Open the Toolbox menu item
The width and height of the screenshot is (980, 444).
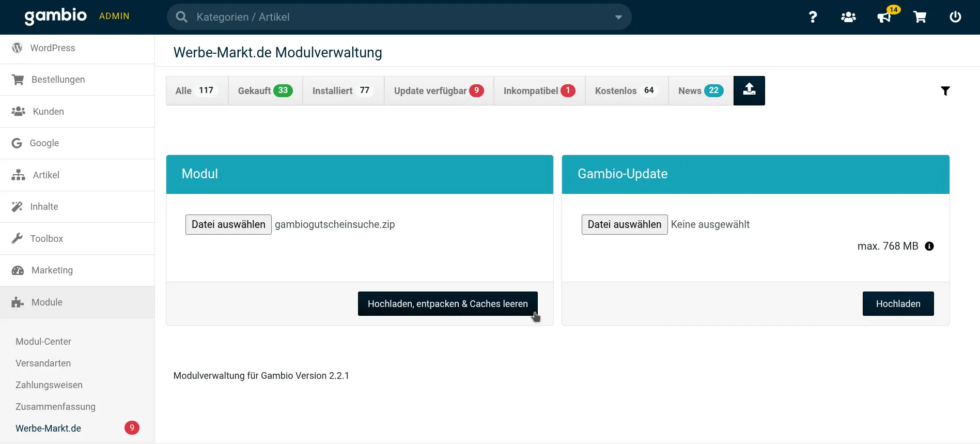pos(77,239)
